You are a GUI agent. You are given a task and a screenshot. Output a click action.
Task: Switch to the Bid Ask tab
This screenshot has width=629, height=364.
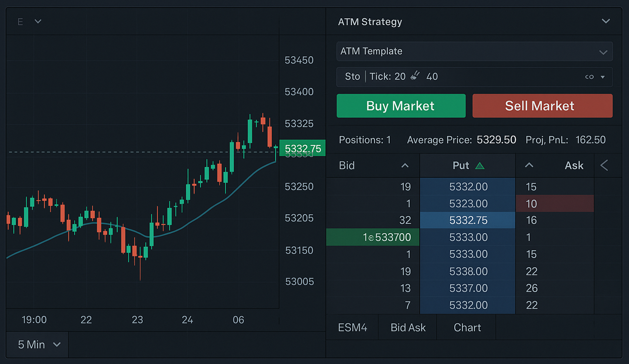click(408, 328)
